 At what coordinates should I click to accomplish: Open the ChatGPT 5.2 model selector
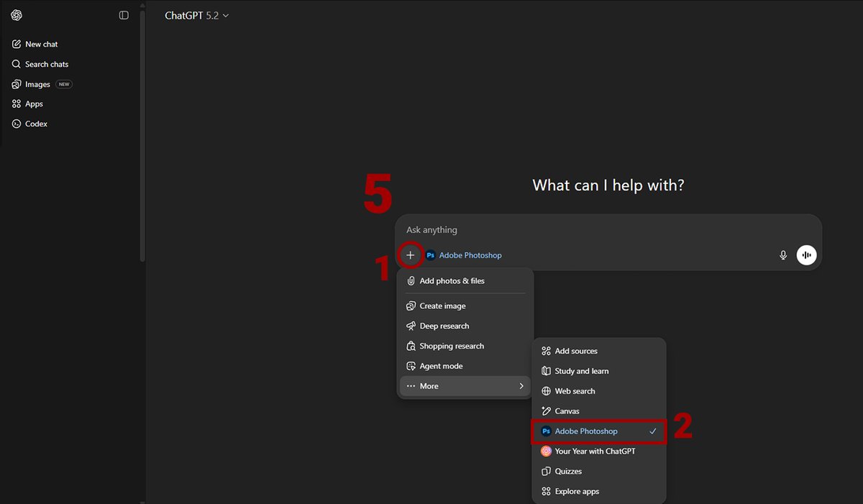coord(196,15)
